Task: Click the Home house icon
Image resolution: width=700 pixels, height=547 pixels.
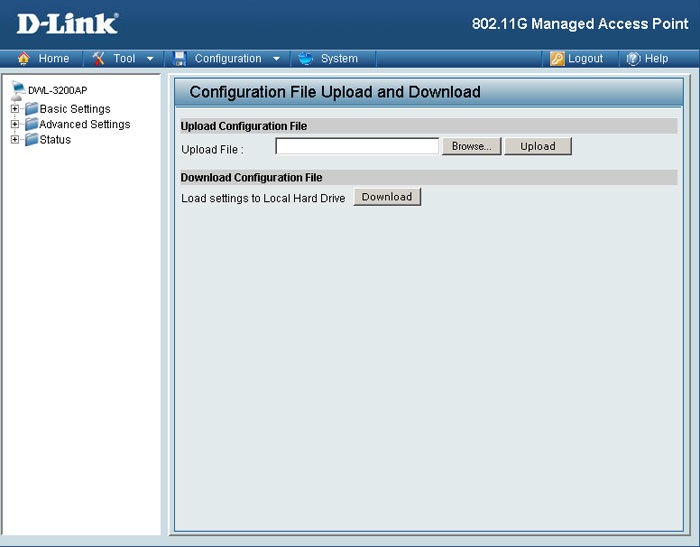Action: pos(24,58)
